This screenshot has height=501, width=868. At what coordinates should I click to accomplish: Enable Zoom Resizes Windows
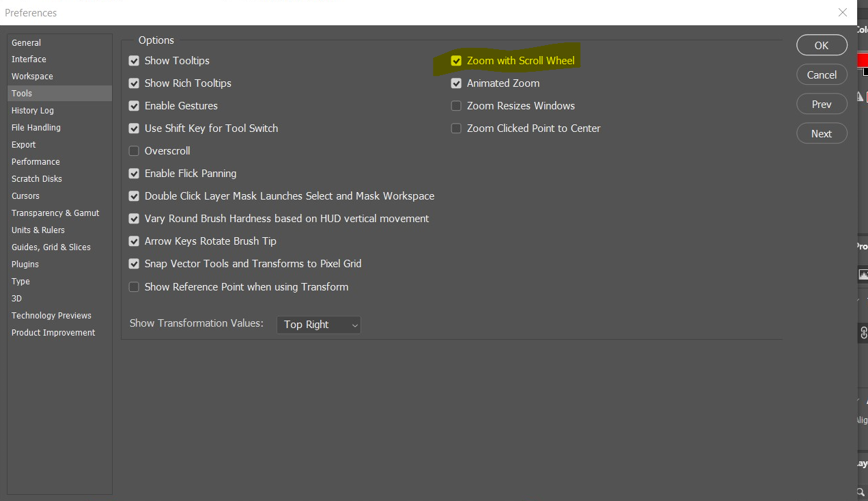[456, 106]
